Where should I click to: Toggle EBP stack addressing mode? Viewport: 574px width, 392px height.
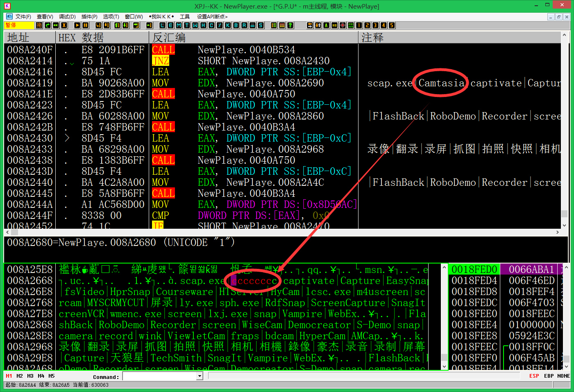pos(549,376)
